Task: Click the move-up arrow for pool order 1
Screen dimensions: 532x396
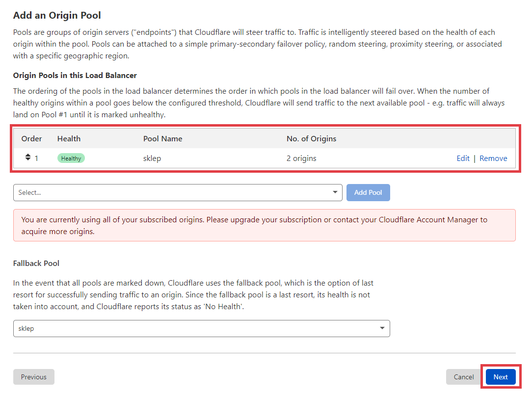Action: click(x=28, y=156)
